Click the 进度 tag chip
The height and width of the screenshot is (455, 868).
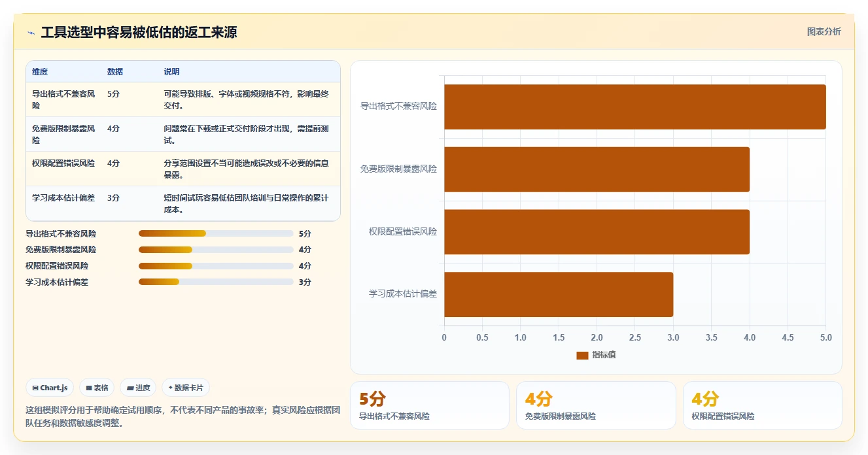coord(138,388)
